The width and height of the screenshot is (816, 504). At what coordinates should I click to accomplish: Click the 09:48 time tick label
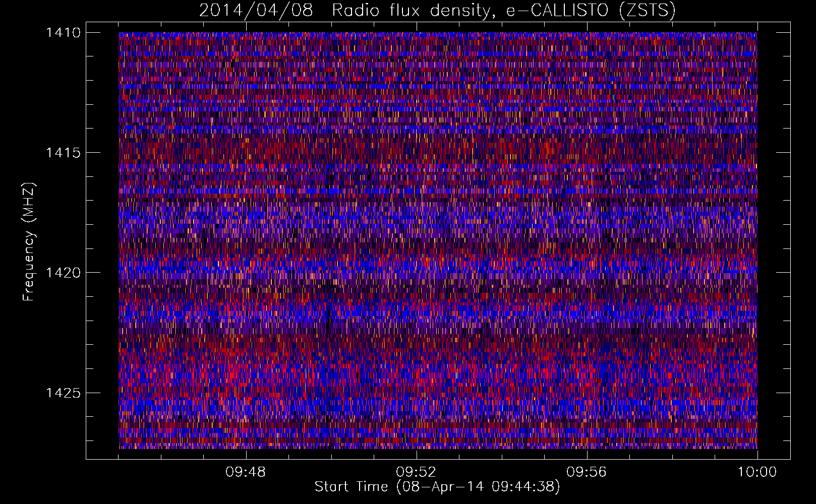(246, 472)
